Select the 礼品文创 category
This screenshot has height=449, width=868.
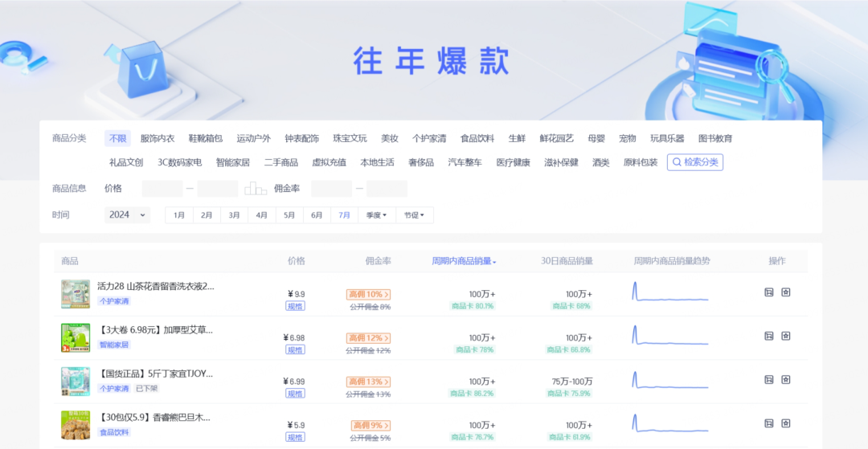point(126,162)
